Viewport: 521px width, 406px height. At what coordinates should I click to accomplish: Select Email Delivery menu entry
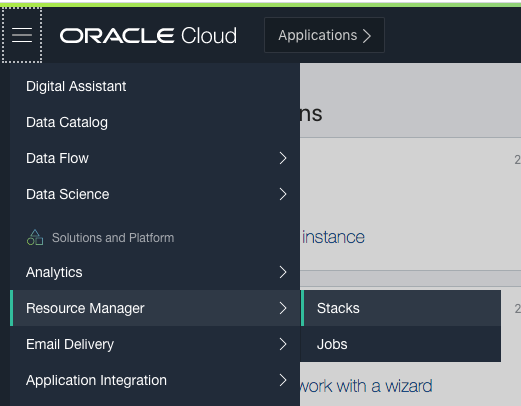[155, 344]
